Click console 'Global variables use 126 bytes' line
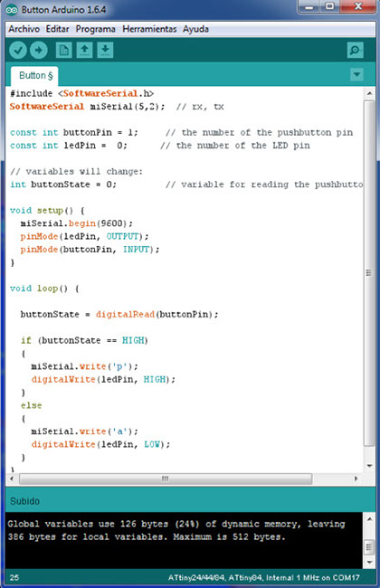 click(176, 524)
